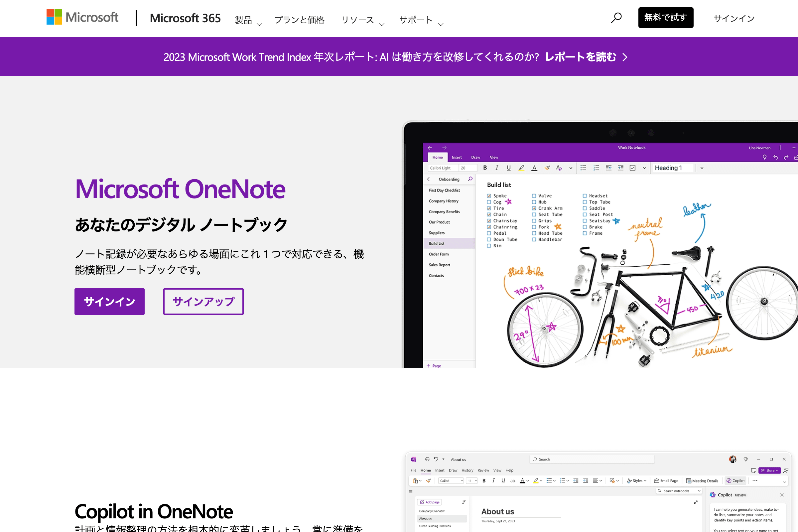The height and width of the screenshot is (532, 798).
Task: Click the lightbulb icon in Work Notebook
Action: click(x=764, y=157)
